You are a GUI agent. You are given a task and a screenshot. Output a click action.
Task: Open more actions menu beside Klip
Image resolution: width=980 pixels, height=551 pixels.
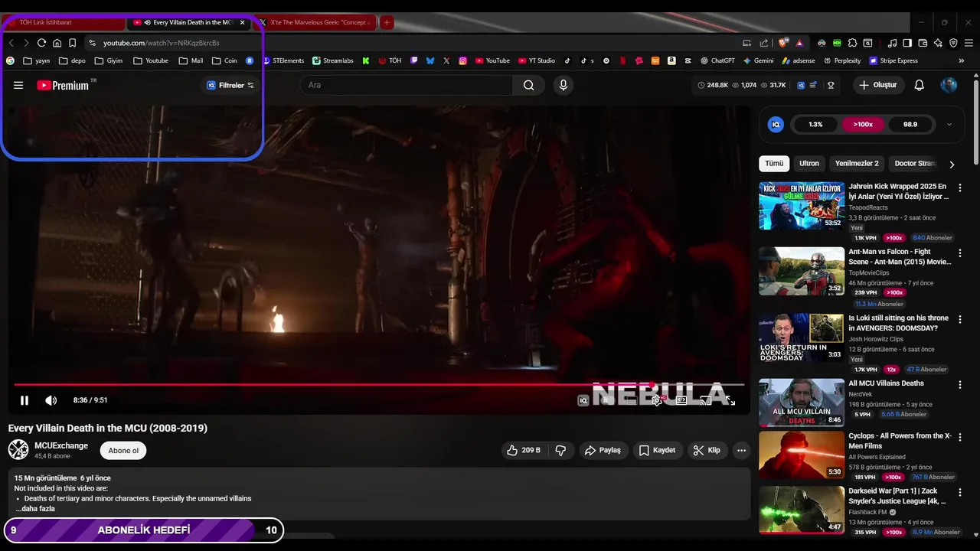click(x=741, y=450)
